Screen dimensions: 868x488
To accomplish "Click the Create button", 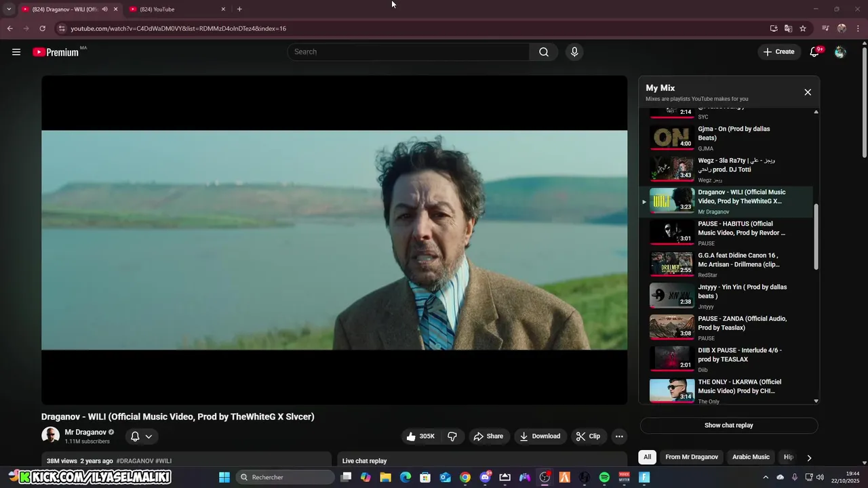I will click(778, 52).
